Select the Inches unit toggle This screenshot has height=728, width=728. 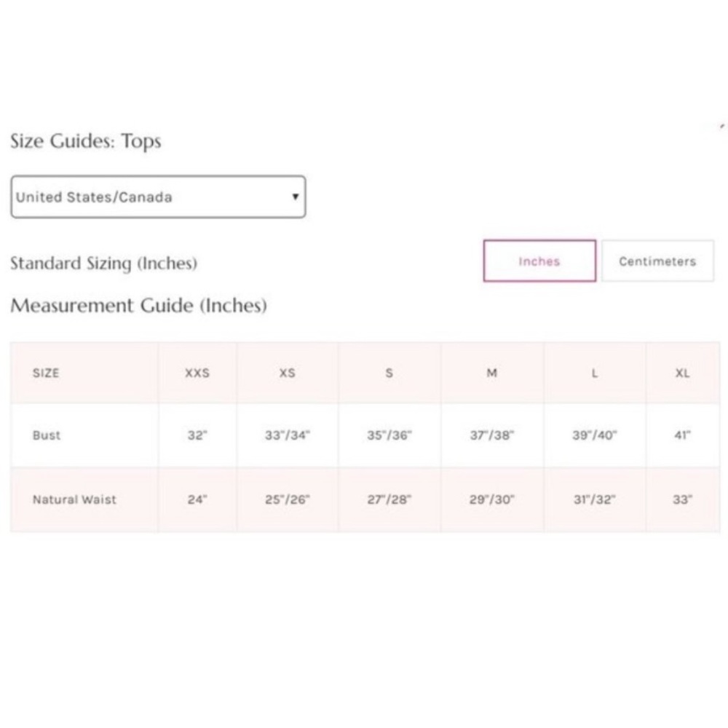(x=539, y=261)
